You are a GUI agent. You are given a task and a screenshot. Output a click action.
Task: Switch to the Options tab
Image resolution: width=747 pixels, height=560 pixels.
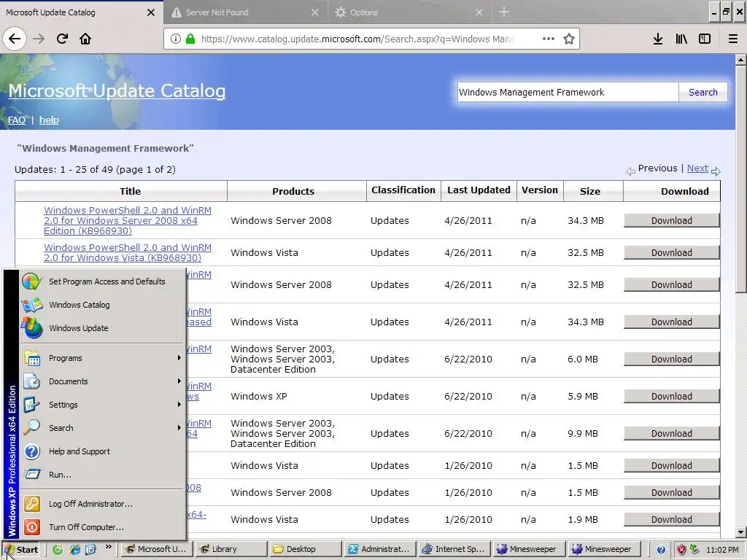pos(410,12)
